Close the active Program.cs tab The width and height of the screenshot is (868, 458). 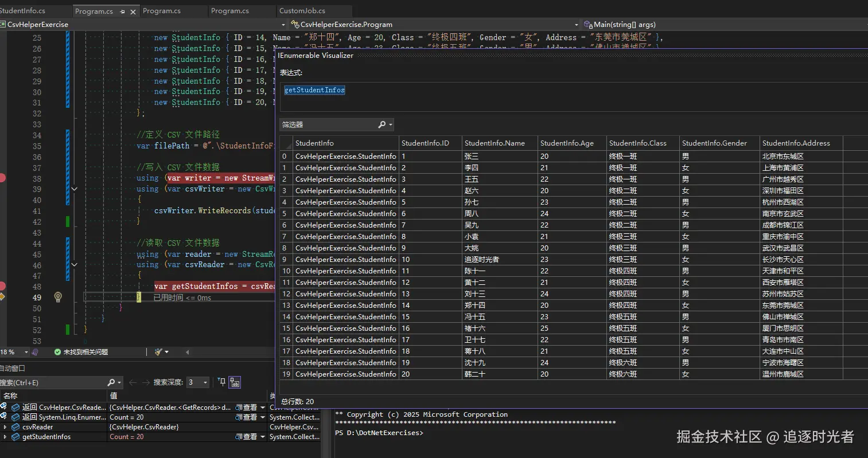point(133,11)
